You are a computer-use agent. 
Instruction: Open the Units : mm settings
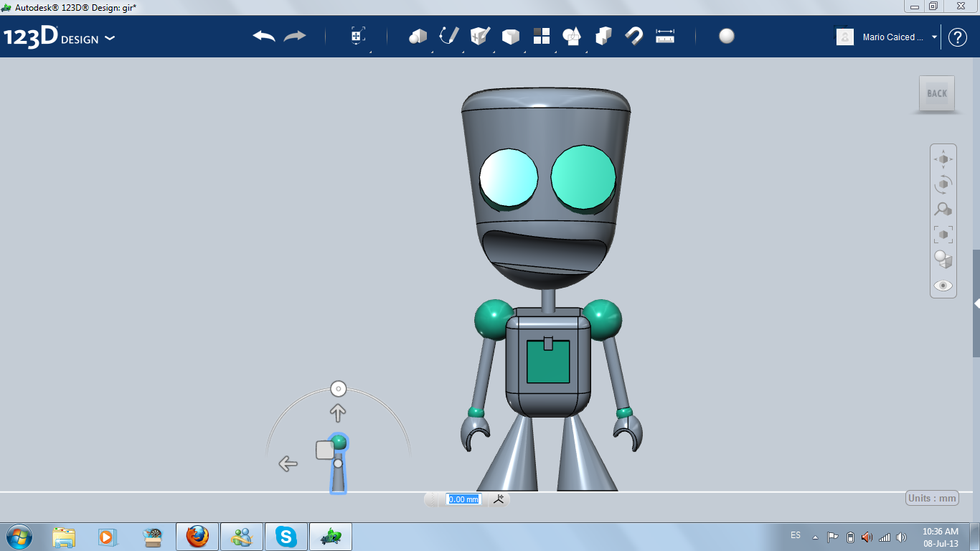point(933,498)
